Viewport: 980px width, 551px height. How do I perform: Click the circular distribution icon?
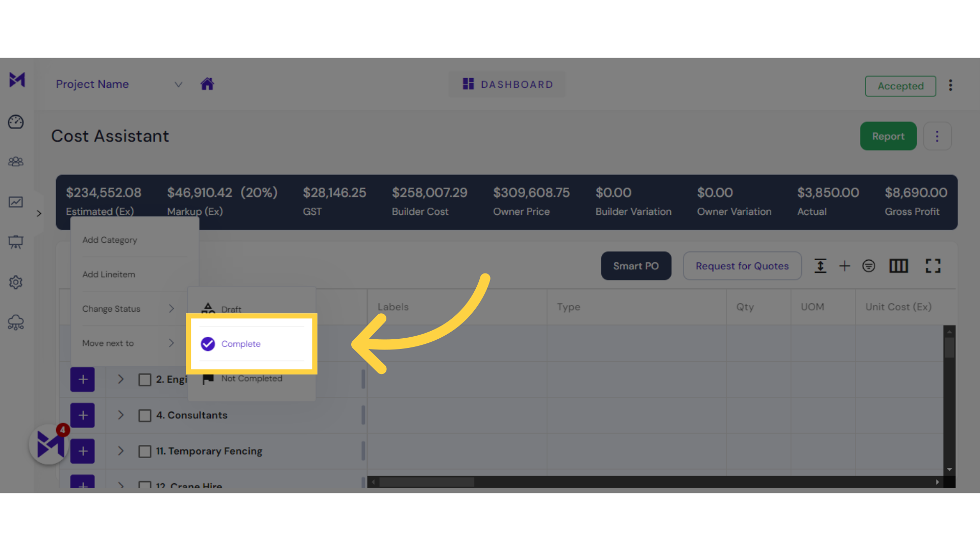pyautogui.click(x=868, y=266)
